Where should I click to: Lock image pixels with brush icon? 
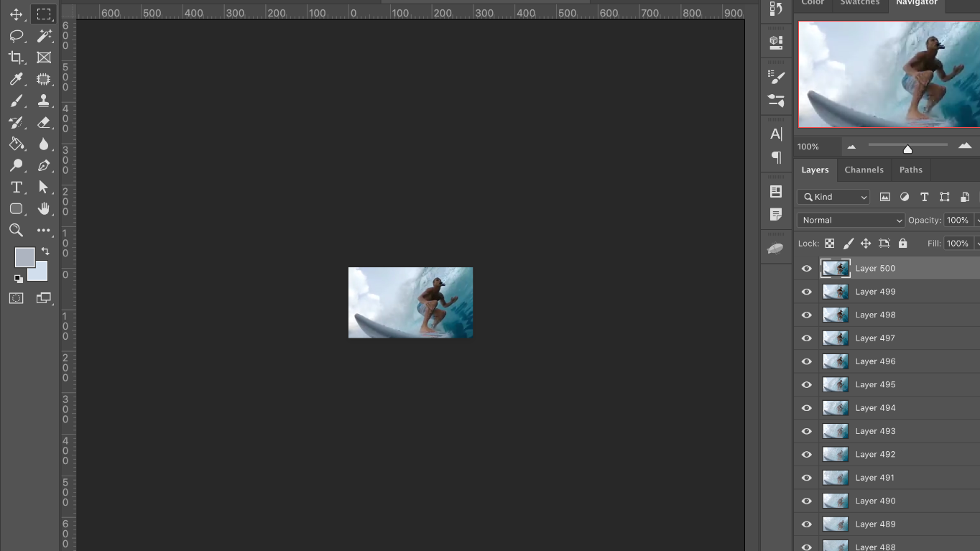pos(849,244)
